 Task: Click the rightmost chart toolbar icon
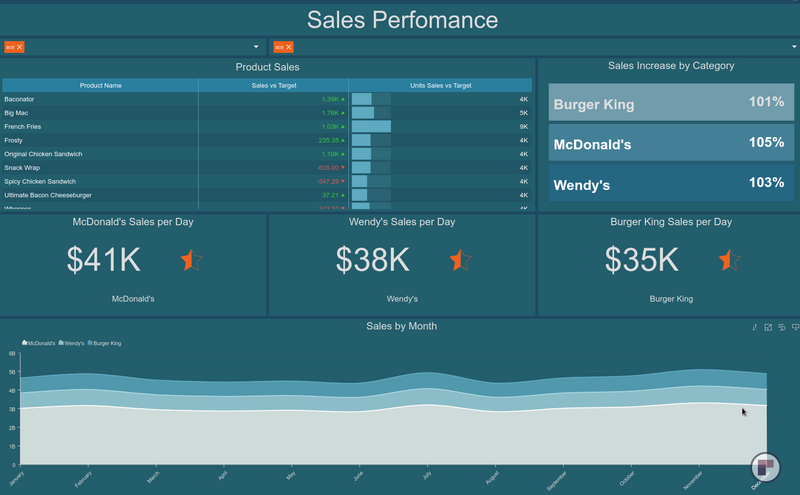pos(794,327)
